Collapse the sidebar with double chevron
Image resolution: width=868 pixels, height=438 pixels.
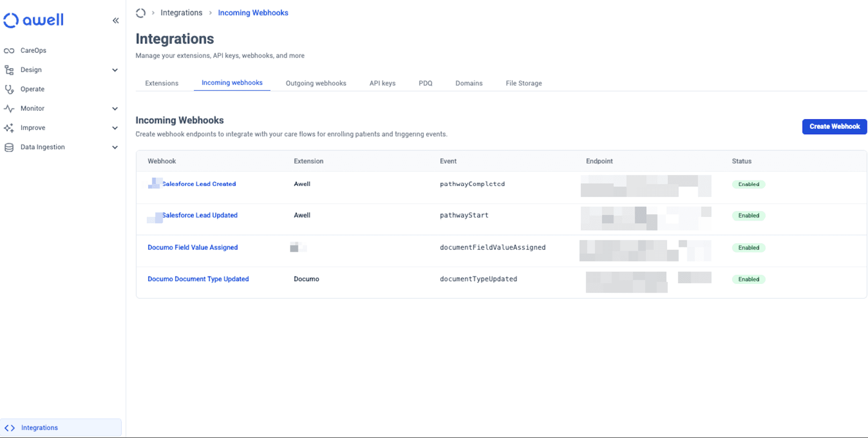click(115, 20)
